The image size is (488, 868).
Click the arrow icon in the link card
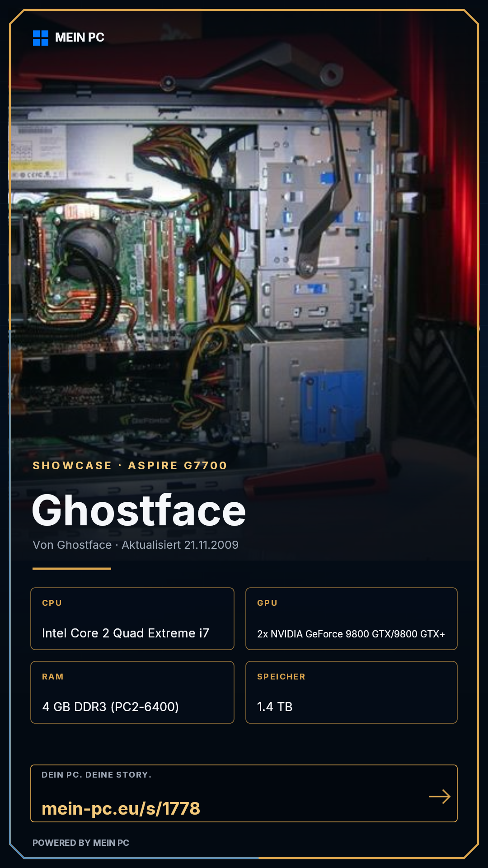point(440,797)
